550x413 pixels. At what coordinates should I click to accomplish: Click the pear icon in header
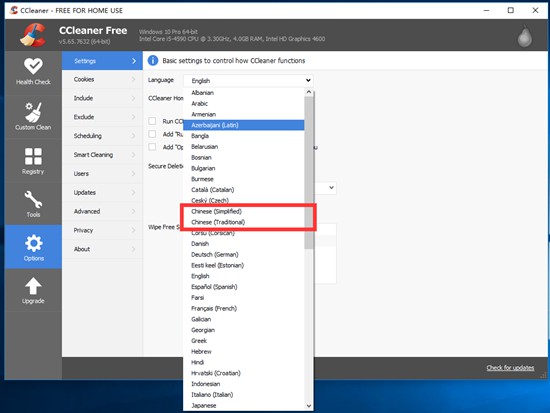(525, 36)
